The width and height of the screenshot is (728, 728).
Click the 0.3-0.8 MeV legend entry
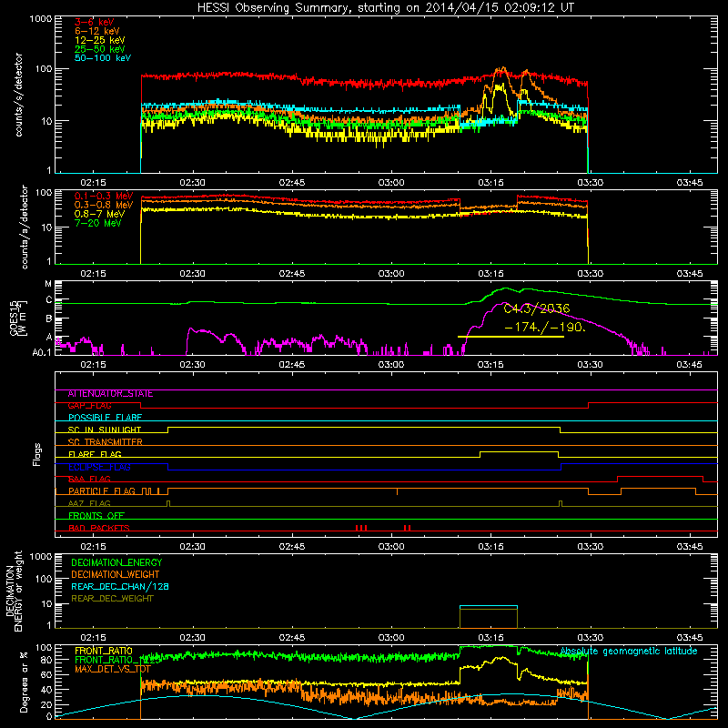coord(104,205)
